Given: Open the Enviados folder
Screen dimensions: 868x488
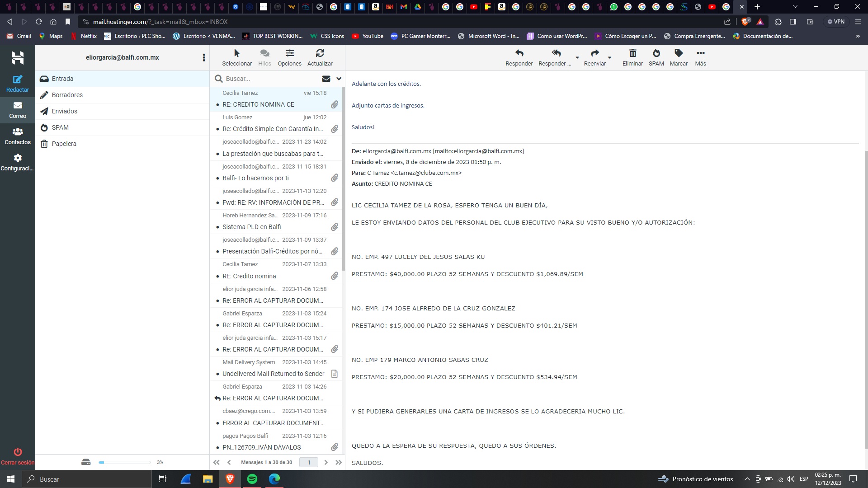Looking at the screenshot, I should (x=65, y=111).
